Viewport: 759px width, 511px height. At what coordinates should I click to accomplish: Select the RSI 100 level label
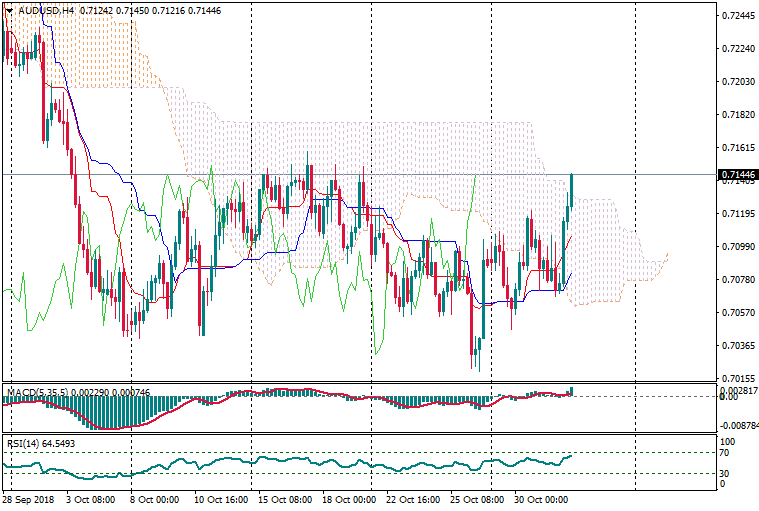pos(729,441)
